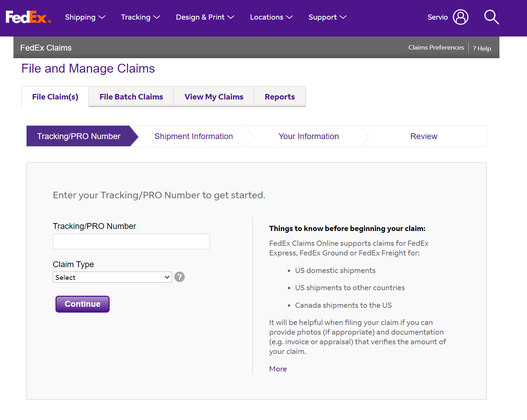Open Claims Preferences link
This screenshot has height=420, width=527.
(436, 48)
